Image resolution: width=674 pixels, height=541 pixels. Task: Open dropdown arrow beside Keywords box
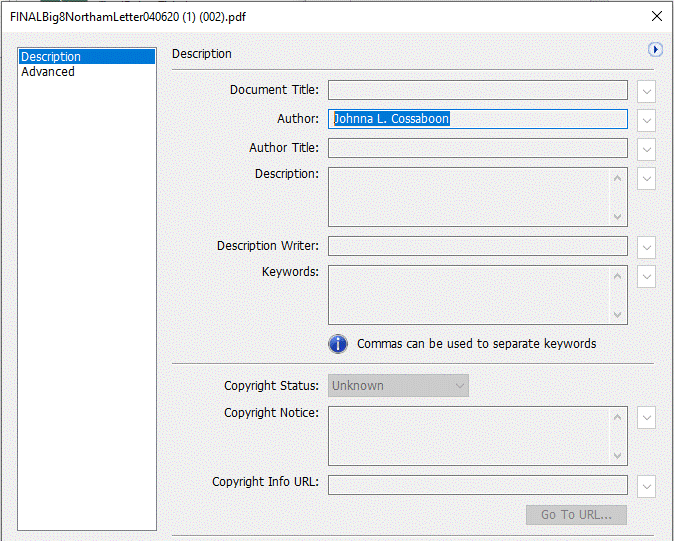click(646, 276)
